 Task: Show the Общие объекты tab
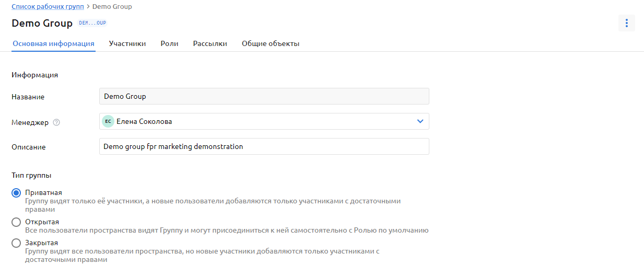click(x=270, y=44)
